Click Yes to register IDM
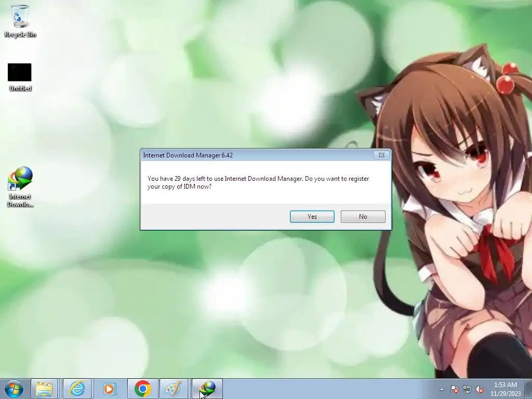This screenshot has height=399, width=532. (312, 217)
